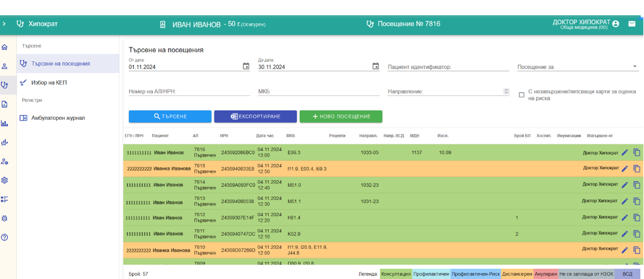Click MKB cell H81.4
The width and height of the screenshot is (644, 279).
coord(294,218)
